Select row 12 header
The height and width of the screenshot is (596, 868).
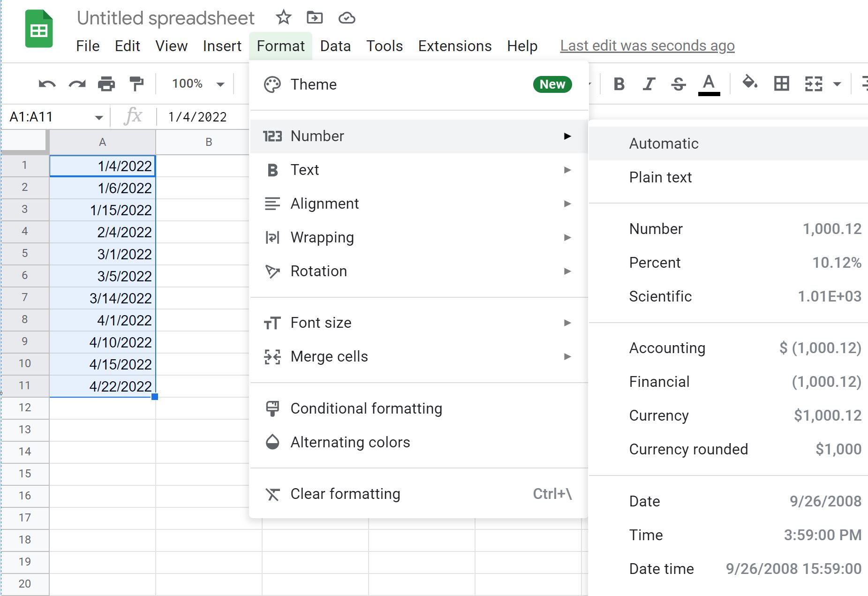24,407
